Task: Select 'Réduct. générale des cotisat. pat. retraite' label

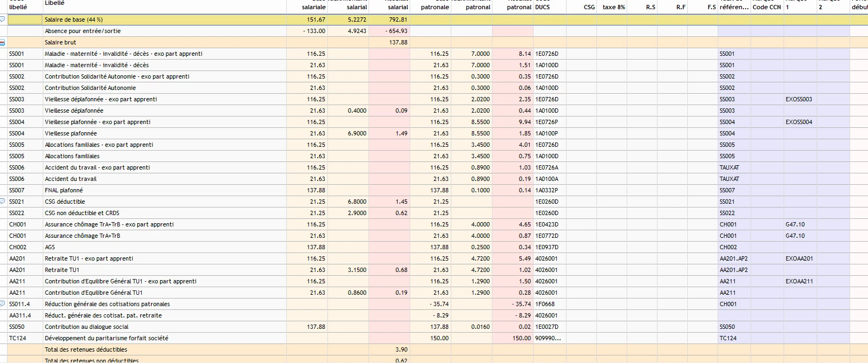Action: [103, 315]
